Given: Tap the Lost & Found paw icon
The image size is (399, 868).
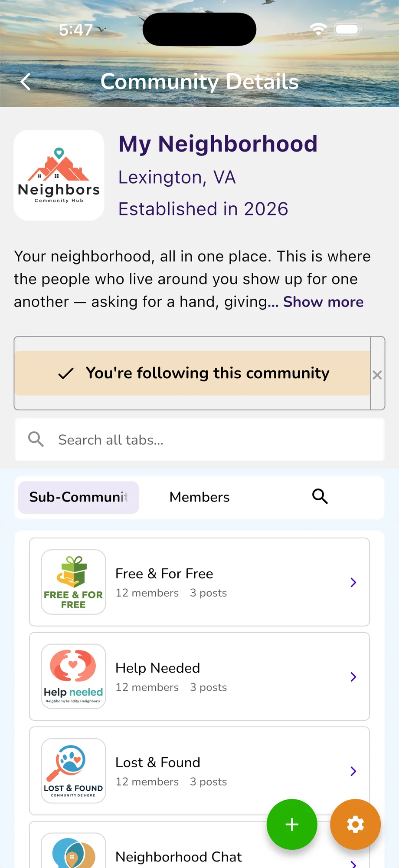Looking at the screenshot, I should click(73, 771).
